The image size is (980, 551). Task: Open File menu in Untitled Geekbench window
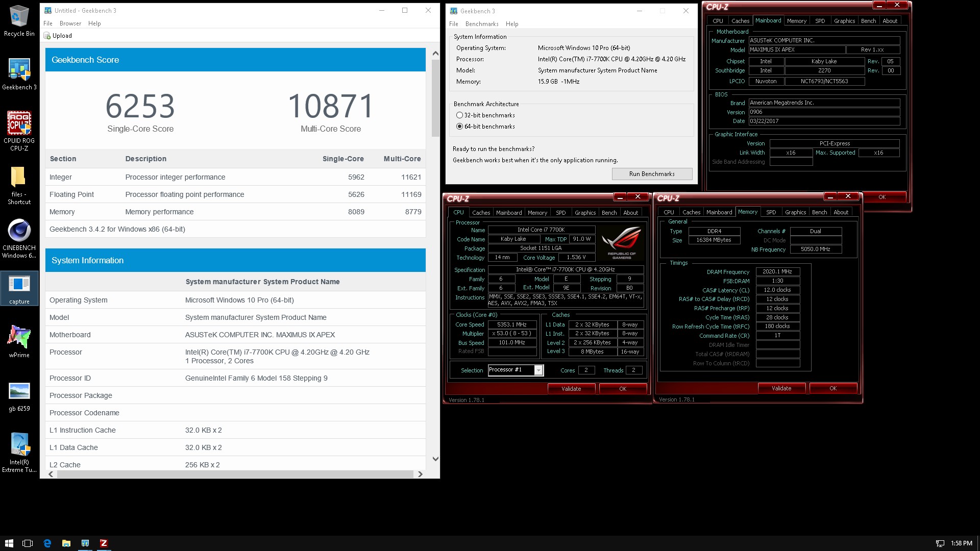click(x=48, y=23)
